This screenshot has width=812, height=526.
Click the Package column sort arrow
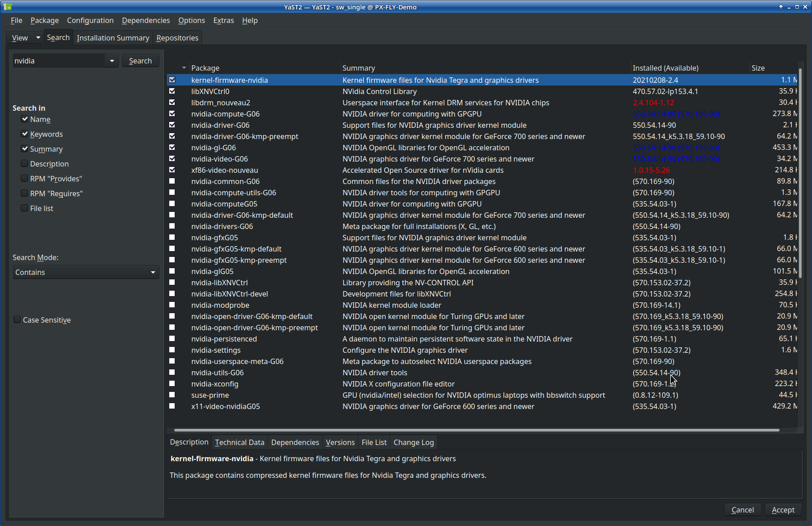tap(183, 67)
